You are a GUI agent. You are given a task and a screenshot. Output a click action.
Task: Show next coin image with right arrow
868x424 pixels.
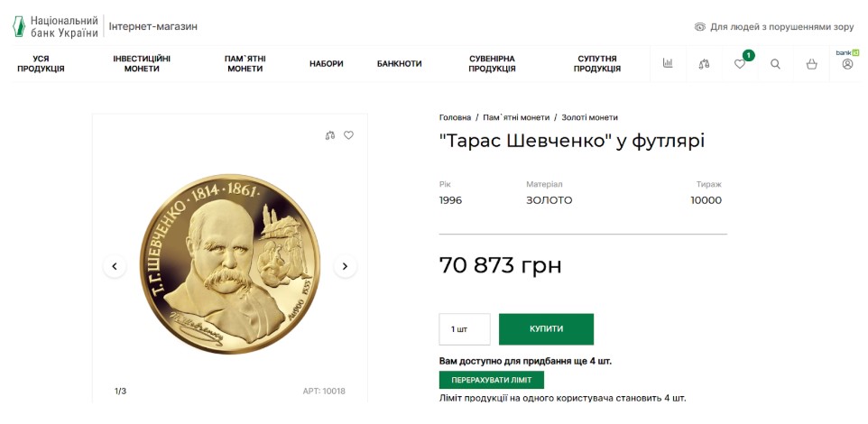[345, 266]
